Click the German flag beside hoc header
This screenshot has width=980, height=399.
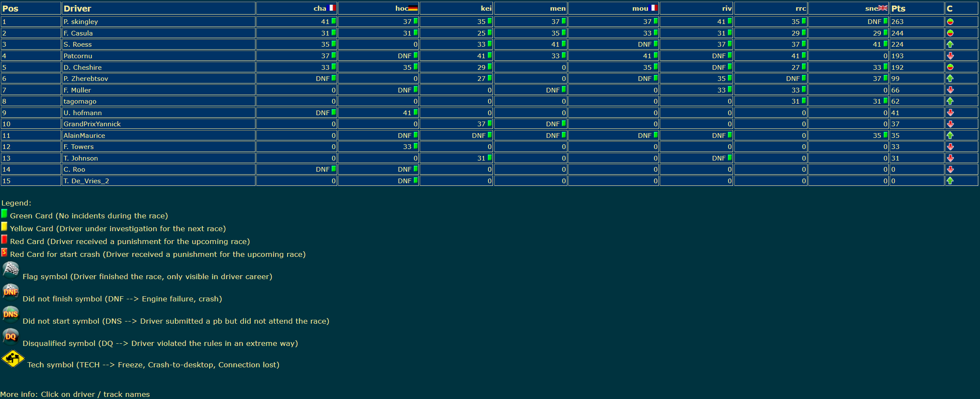tap(413, 8)
